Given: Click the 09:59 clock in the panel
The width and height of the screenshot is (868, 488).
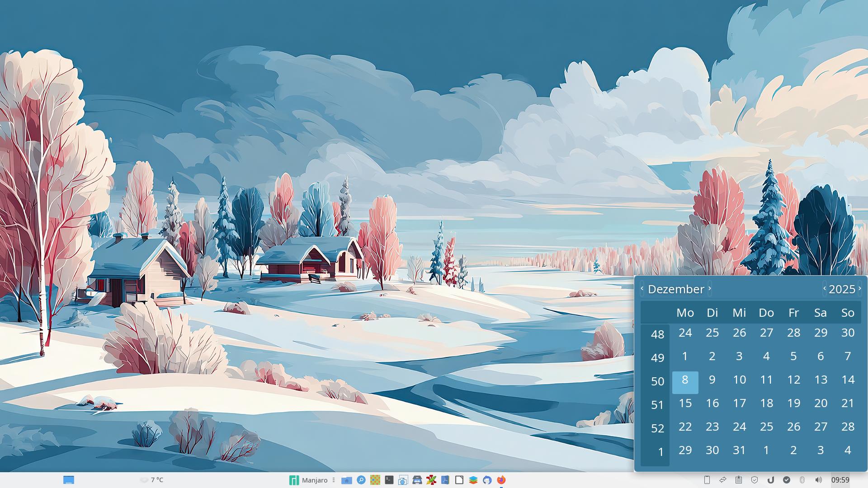Looking at the screenshot, I should (x=840, y=480).
